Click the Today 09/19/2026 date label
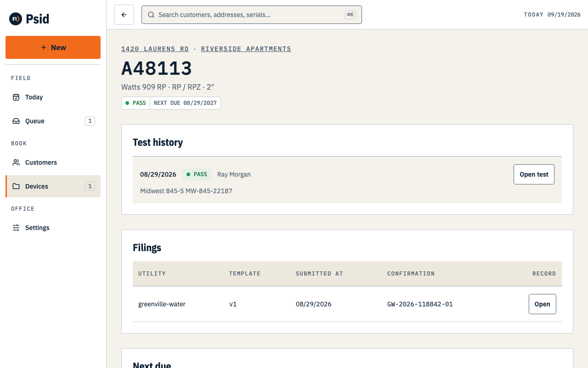This screenshot has width=588, height=368. click(x=552, y=15)
